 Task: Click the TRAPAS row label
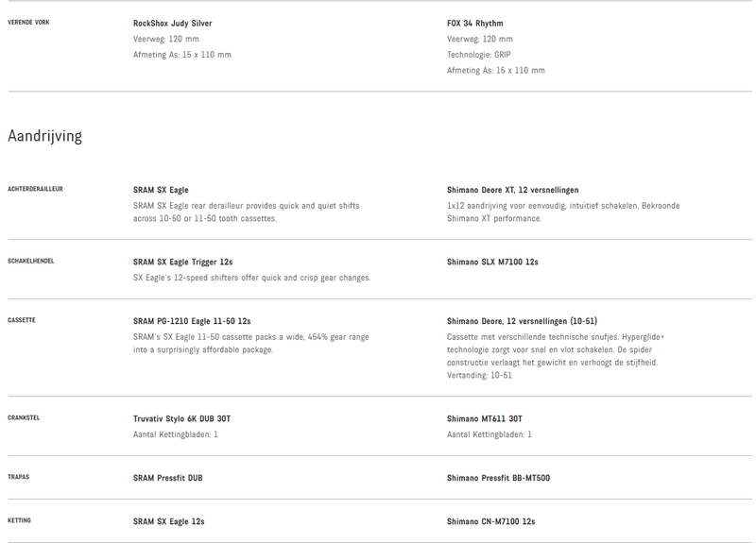click(x=19, y=477)
